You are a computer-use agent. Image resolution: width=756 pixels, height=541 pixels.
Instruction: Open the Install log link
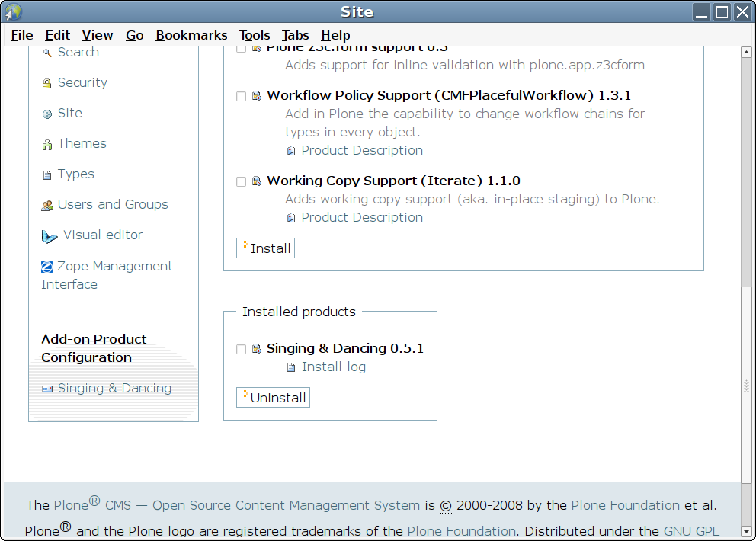click(x=333, y=367)
